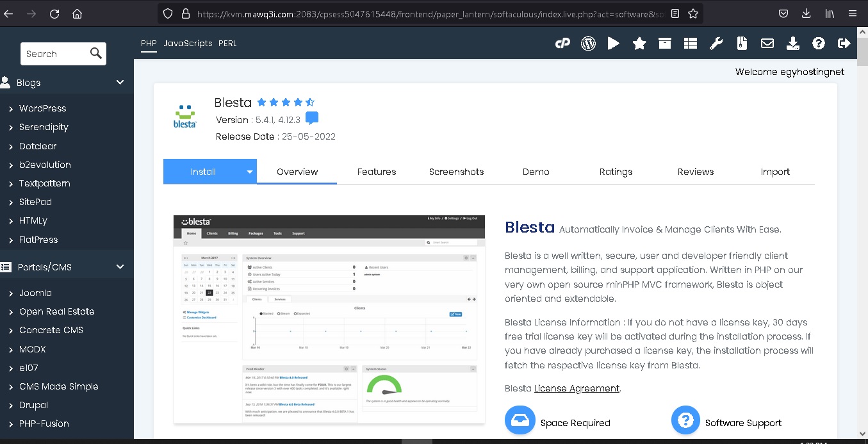Open the Blesta License Agreement link

coord(577,388)
